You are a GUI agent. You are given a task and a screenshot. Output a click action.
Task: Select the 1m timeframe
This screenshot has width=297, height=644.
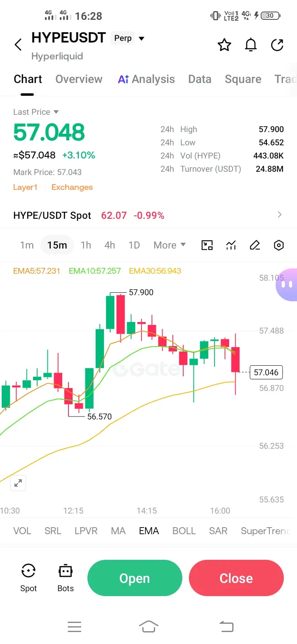click(x=27, y=245)
